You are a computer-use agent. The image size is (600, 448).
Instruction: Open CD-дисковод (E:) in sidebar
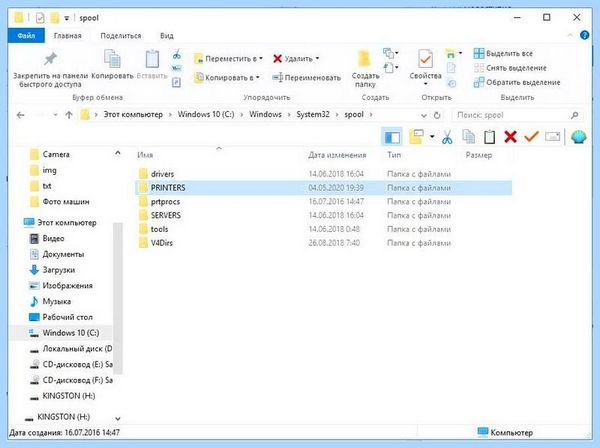77,364
